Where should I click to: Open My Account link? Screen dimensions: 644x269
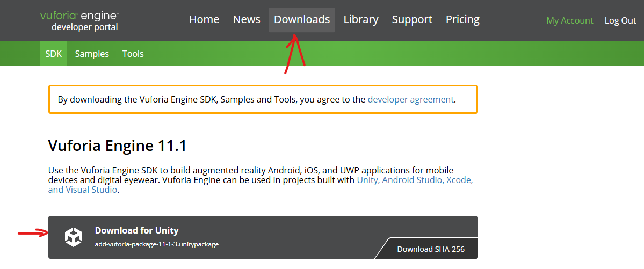click(x=570, y=20)
